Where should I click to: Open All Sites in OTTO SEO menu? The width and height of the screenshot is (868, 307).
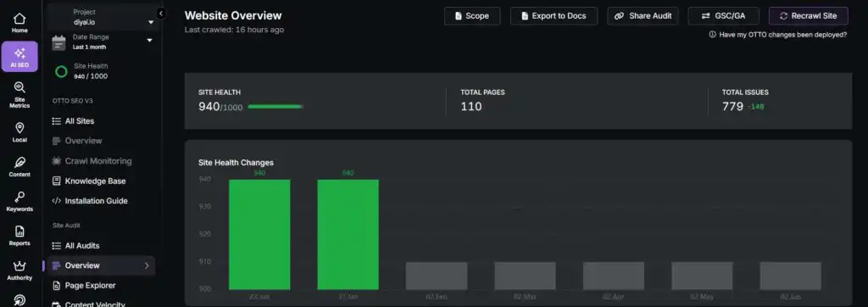74,121
